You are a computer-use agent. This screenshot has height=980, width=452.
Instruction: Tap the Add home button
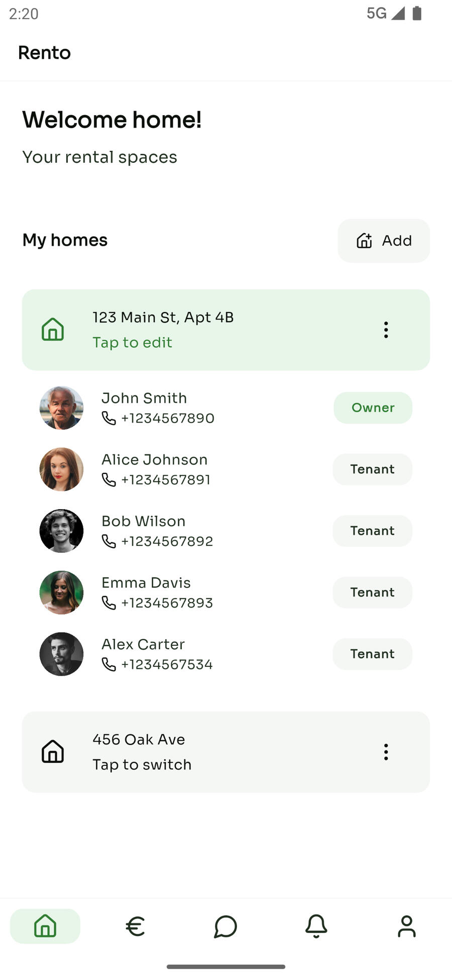click(x=384, y=241)
